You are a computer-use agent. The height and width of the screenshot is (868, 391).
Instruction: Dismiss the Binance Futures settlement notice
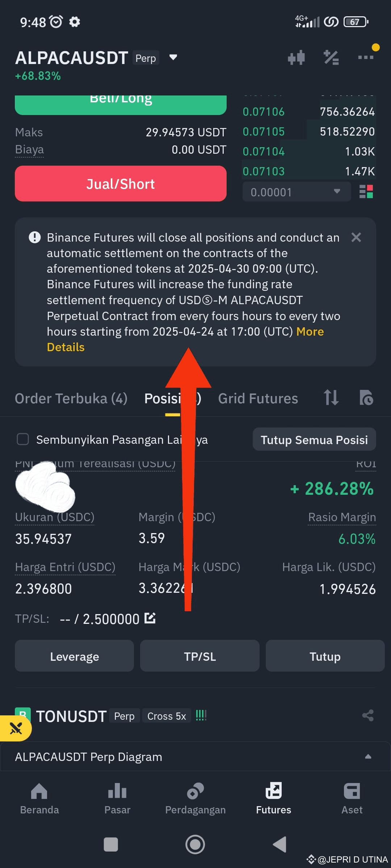(x=356, y=237)
